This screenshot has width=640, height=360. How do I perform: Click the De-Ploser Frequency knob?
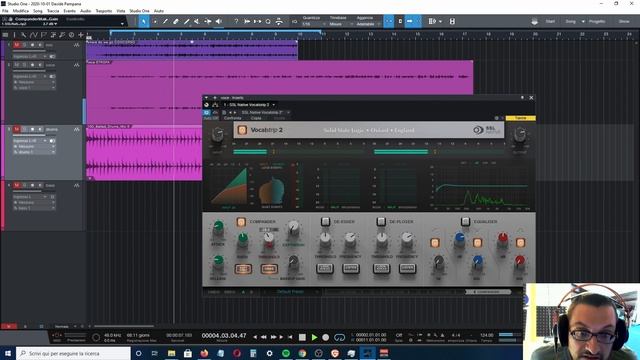pos(407,238)
